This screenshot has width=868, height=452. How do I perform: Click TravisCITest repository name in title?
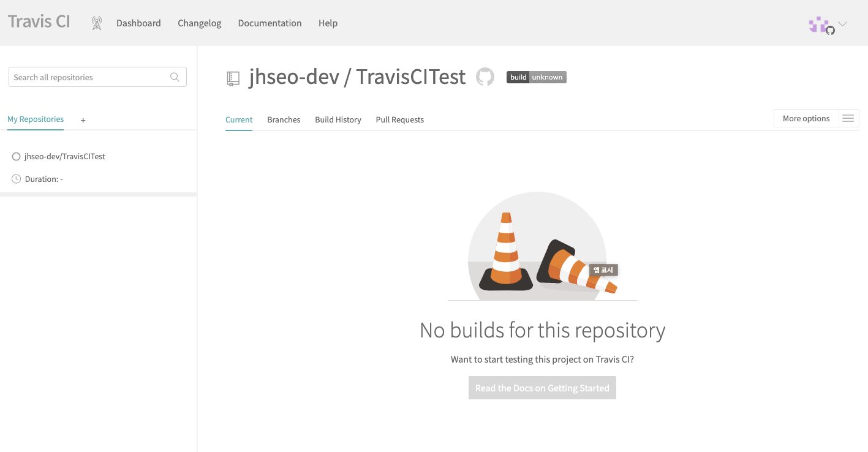coord(411,77)
